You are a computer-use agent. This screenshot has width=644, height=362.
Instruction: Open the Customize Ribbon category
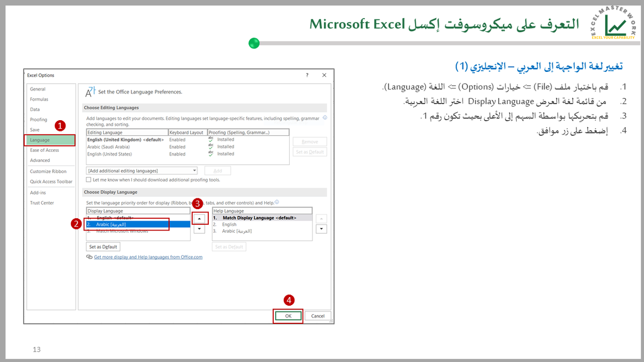(51, 172)
